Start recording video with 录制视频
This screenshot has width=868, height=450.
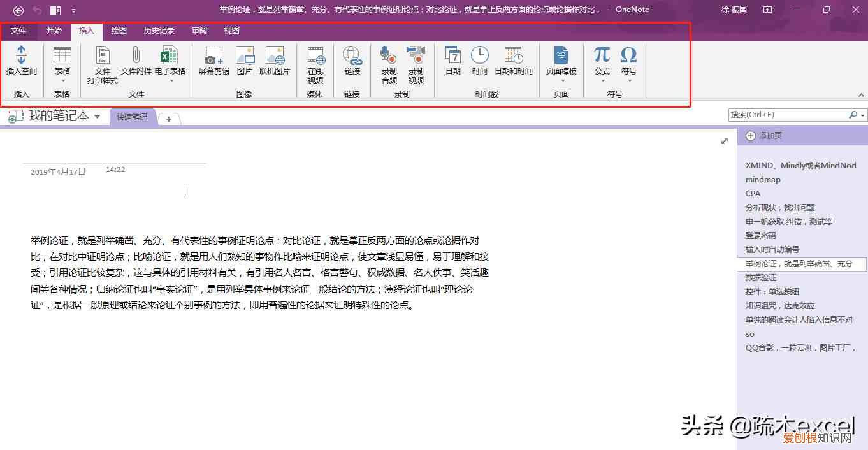416,61
